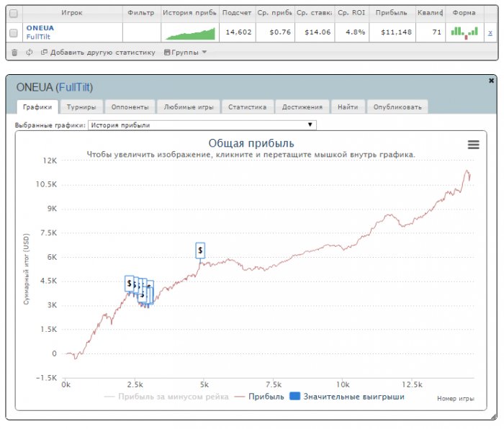Sort by the Прибыль column header
Viewport: 504px width, 429px height.
392,13
